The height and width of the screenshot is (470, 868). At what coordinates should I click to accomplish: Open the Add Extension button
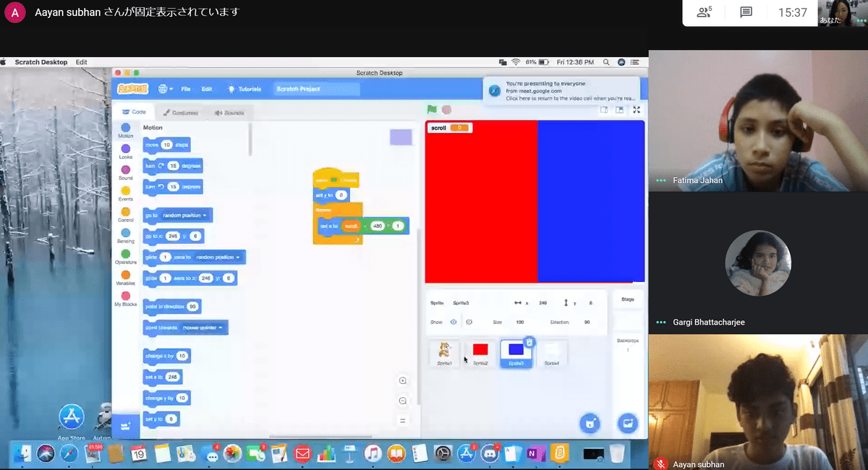[x=125, y=426]
